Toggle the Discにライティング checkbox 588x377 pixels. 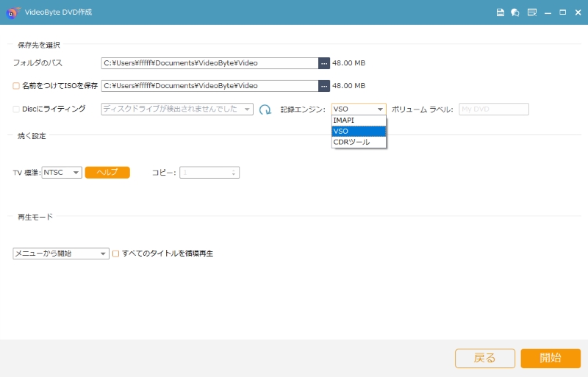16,109
